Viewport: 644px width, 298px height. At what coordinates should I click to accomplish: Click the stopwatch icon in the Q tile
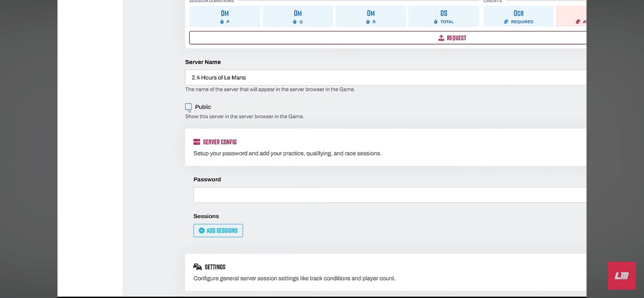pyautogui.click(x=295, y=22)
